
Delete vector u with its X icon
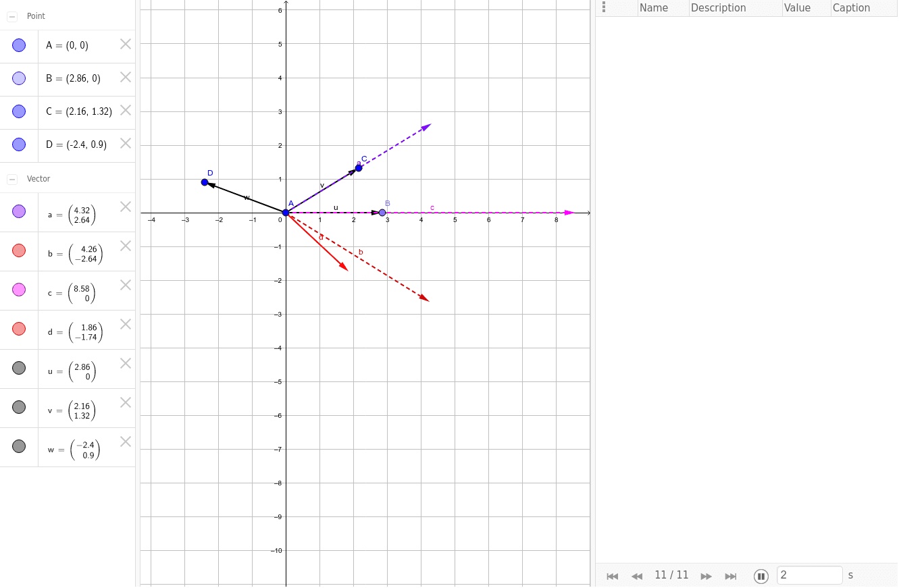(x=126, y=363)
